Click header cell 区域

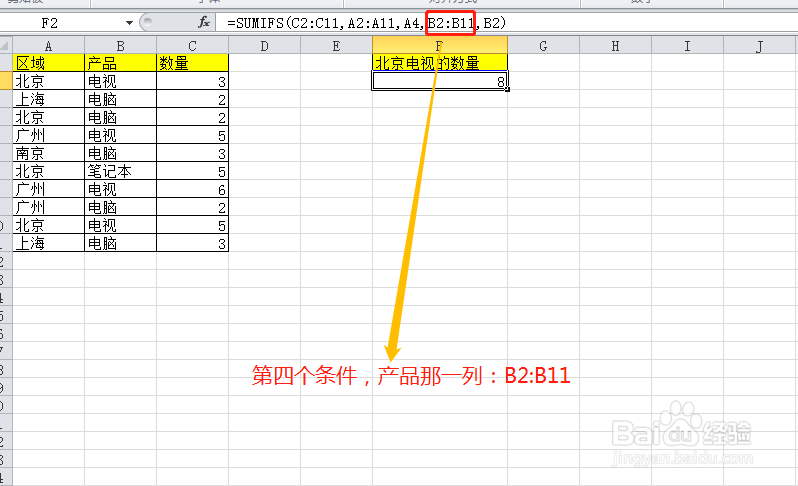48,63
